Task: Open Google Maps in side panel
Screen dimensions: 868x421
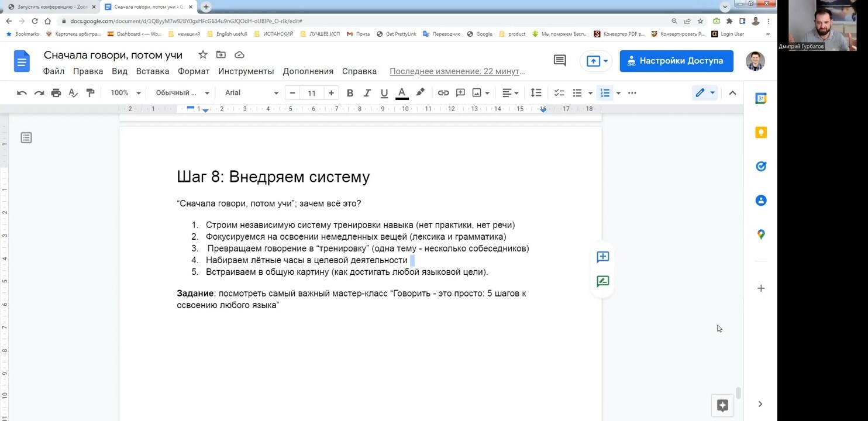Action: point(761,234)
